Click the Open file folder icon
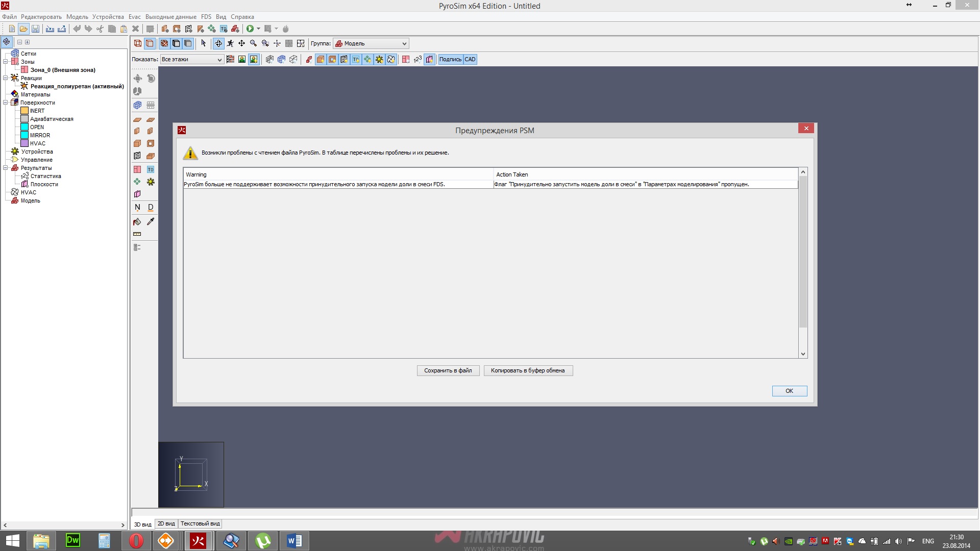980x551 pixels. point(23,29)
